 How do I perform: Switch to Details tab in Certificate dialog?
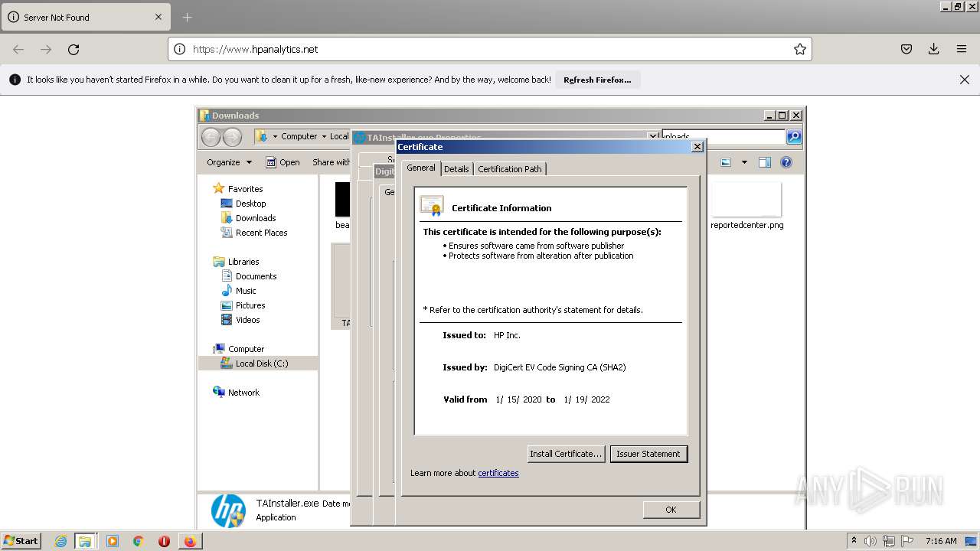456,169
